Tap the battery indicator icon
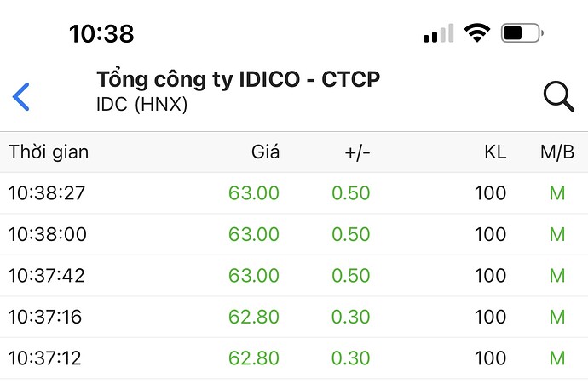This screenshot has height=384, width=588. (521, 34)
